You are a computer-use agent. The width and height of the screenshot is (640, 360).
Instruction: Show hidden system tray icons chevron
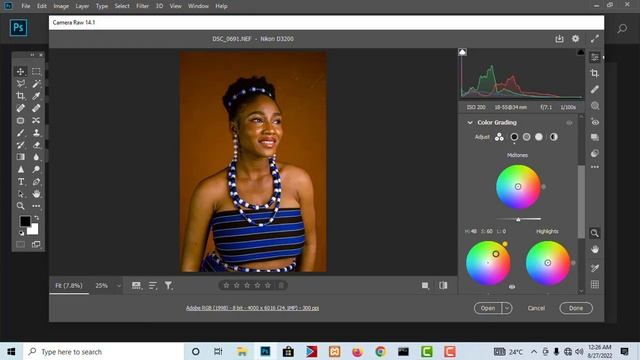click(534, 351)
